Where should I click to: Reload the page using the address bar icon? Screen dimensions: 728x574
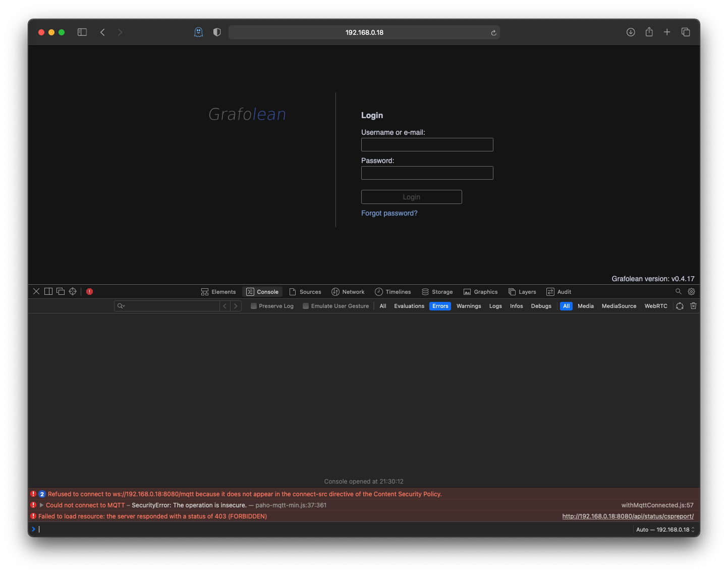493,32
